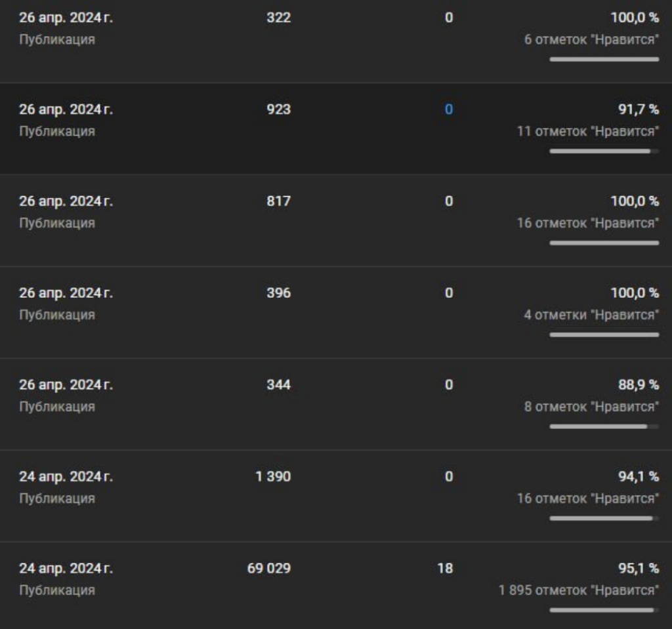This screenshot has width=672, height=629.
Task: Click the 11 отметок "Нравится" text
Action: coord(588,131)
